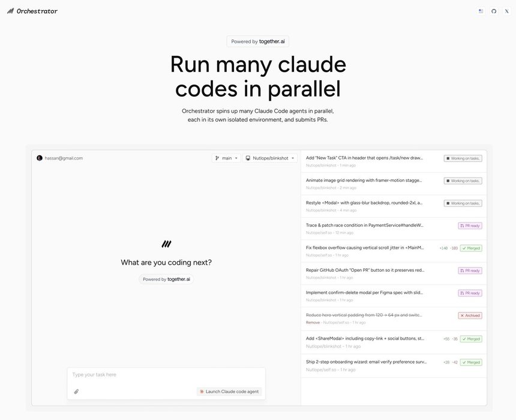Click the paperclip attach file icon
This screenshot has width=516, height=420.
click(76, 391)
